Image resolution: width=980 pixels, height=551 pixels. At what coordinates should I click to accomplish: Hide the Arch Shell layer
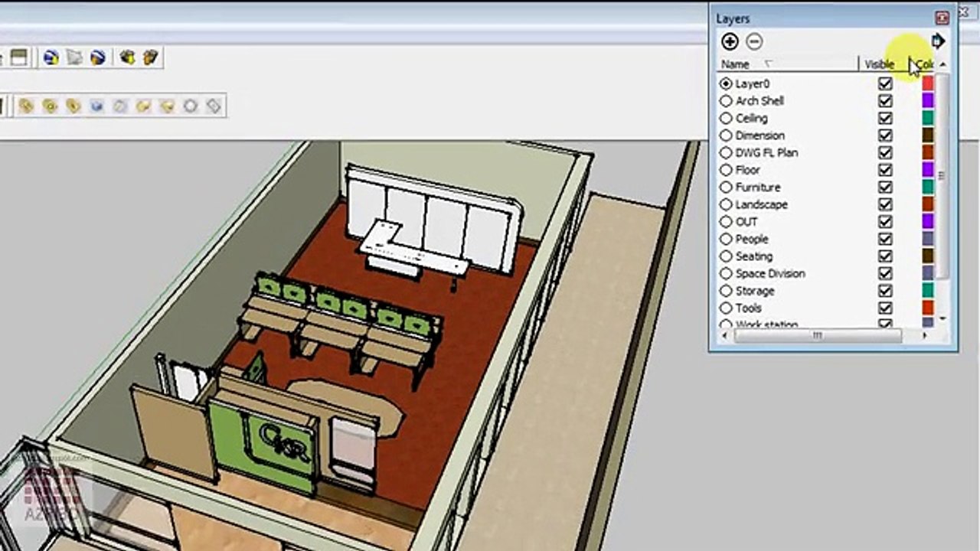click(885, 101)
